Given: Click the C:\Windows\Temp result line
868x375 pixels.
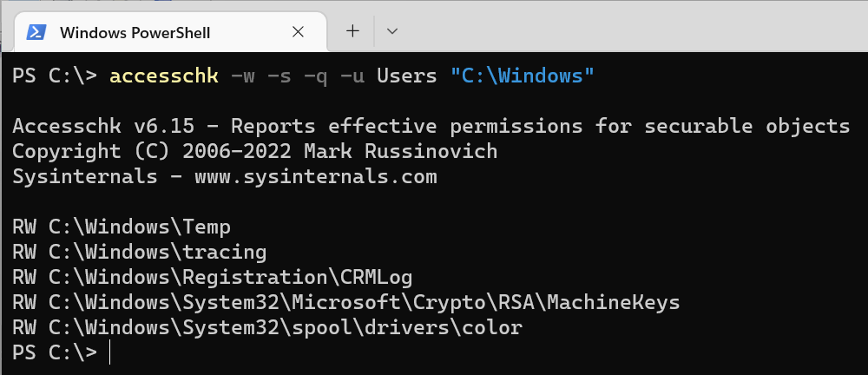Looking at the screenshot, I should [122, 227].
